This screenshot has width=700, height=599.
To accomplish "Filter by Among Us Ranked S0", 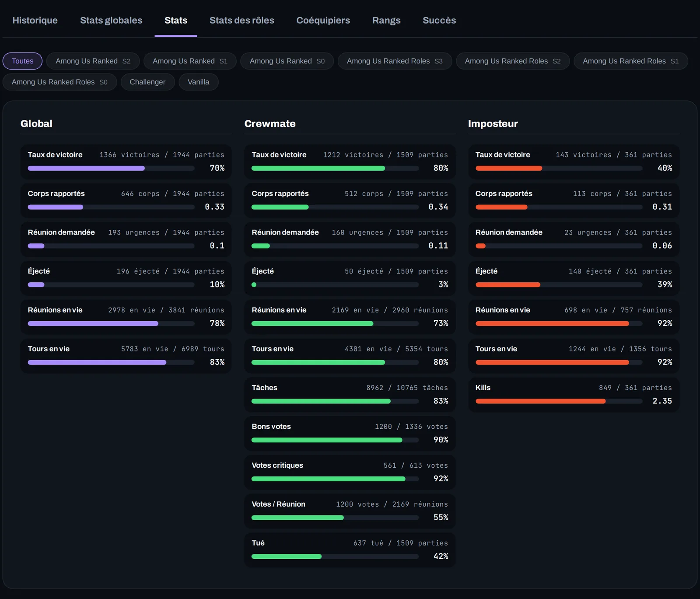I will (x=287, y=61).
